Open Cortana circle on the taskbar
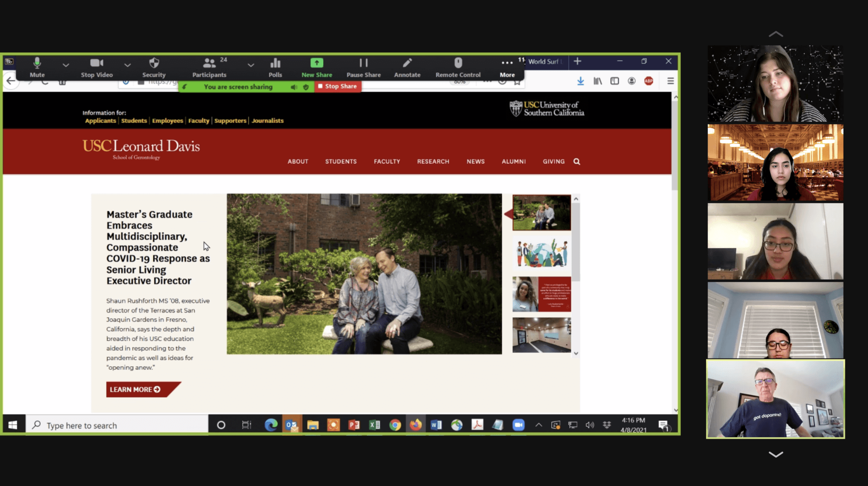 (221, 425)
